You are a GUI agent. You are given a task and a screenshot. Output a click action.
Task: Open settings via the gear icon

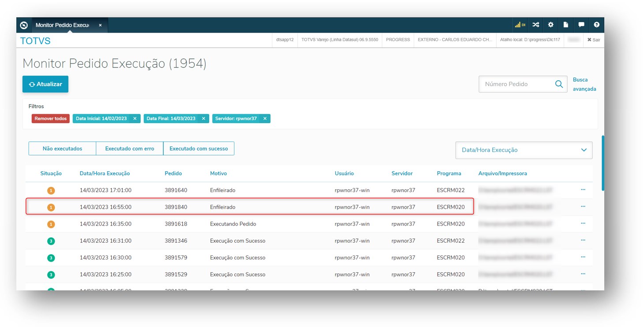[x=550, y=25]
